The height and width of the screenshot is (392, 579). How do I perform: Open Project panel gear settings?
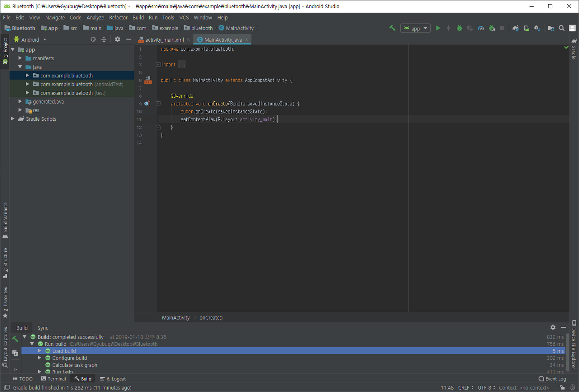[118, 39]
